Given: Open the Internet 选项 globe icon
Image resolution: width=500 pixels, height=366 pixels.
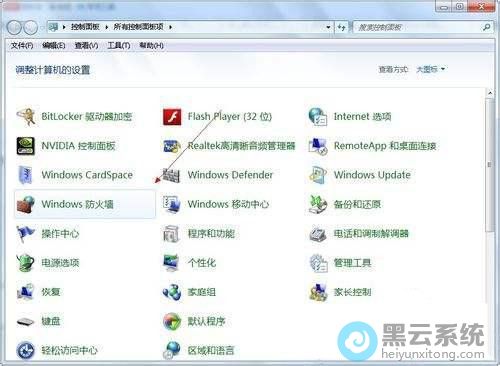Looking at the screenshot, I should pos(318,117).
